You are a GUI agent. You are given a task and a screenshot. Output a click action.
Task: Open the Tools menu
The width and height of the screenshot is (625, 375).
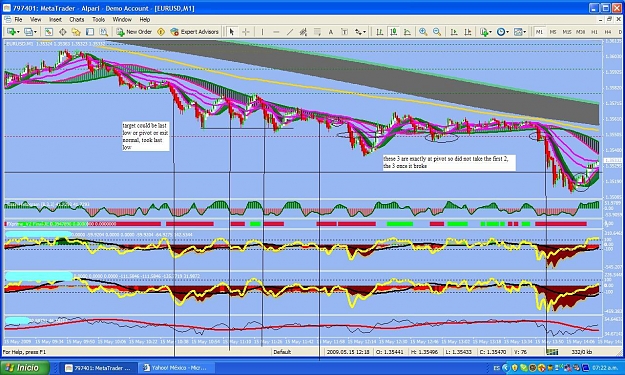click(98, 20)
